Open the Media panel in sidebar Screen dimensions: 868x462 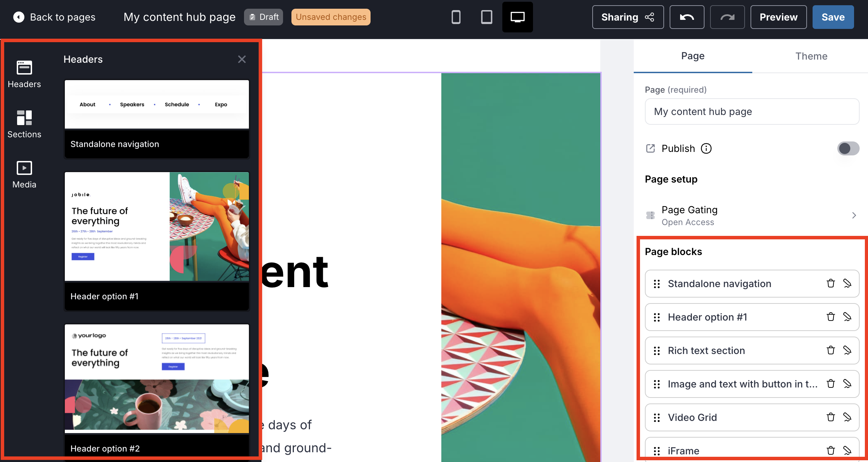(24, 175)
